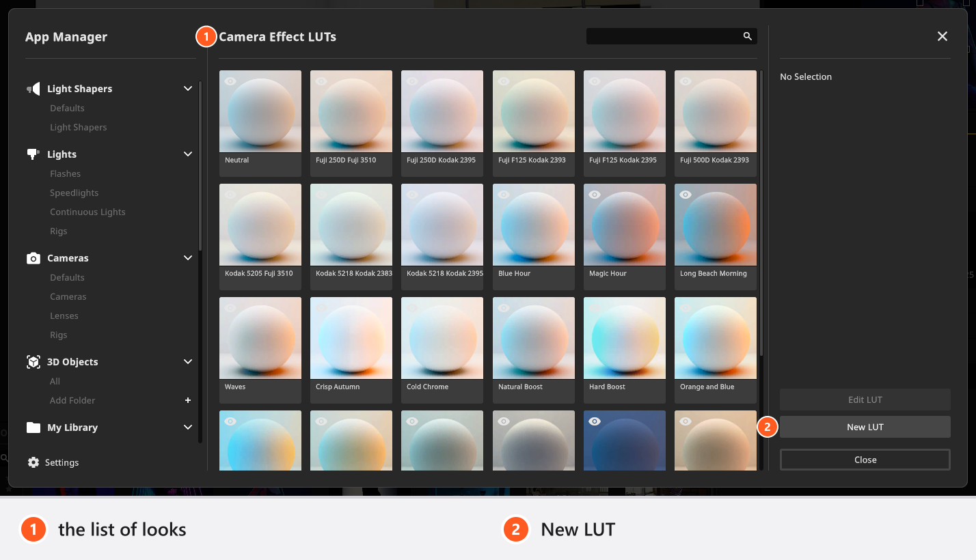Click the Edit LUT button
976x560 pixels.
(865, 400)
